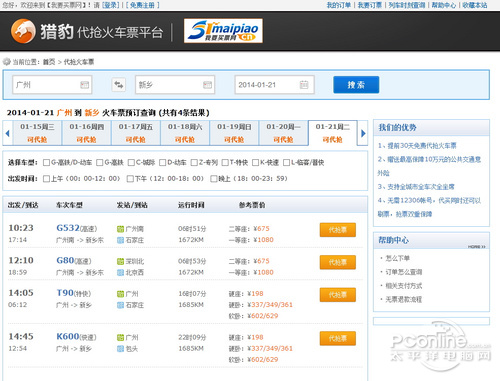Screen dimensions: 500x381
Task: Open the G80 train number link
Action: [65, 260]
